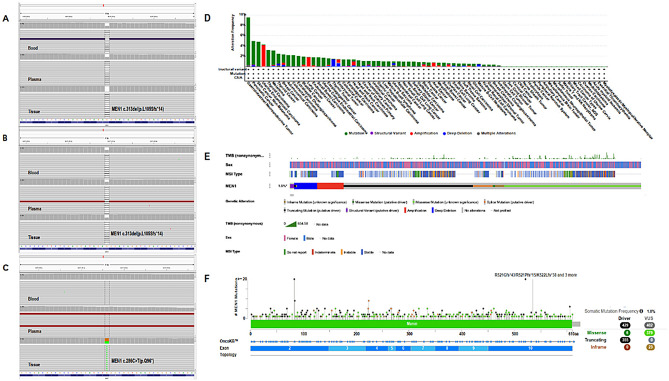Viewport: 669px width, 381px height.
Task: Click the Deep Deletion legend in bar chart
Action: [x=458, y=133]
